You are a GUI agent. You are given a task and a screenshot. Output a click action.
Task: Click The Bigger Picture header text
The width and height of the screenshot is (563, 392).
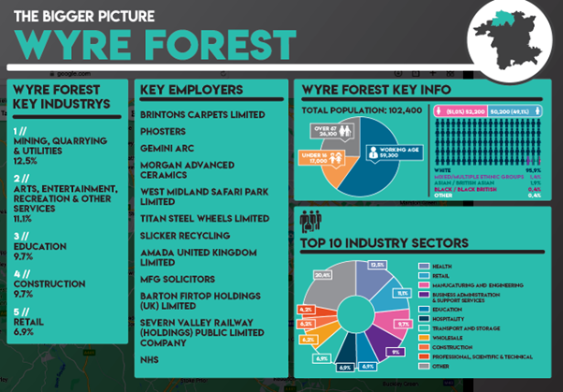84,16
